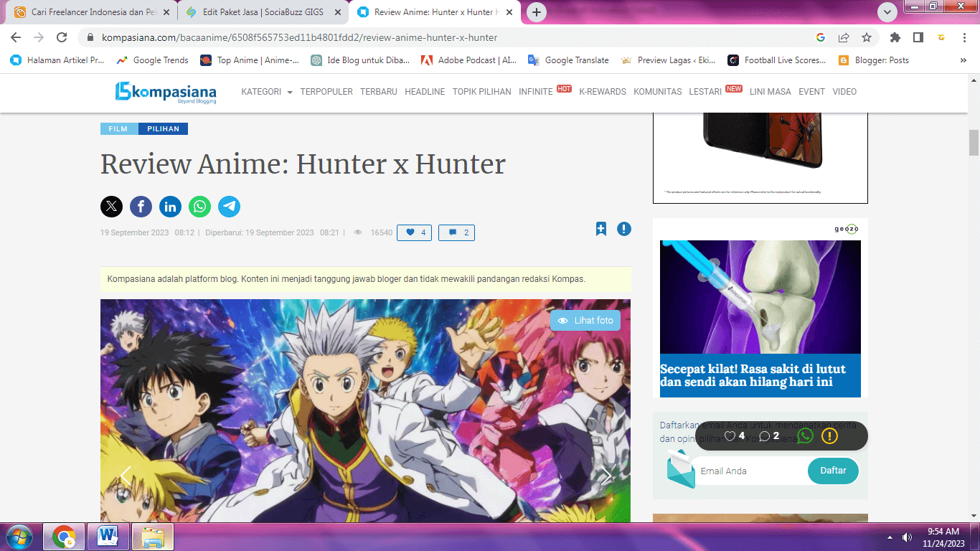Click the blue report article icon
Image resolution: width=980 pixels, height=551 pixels.
624,229
